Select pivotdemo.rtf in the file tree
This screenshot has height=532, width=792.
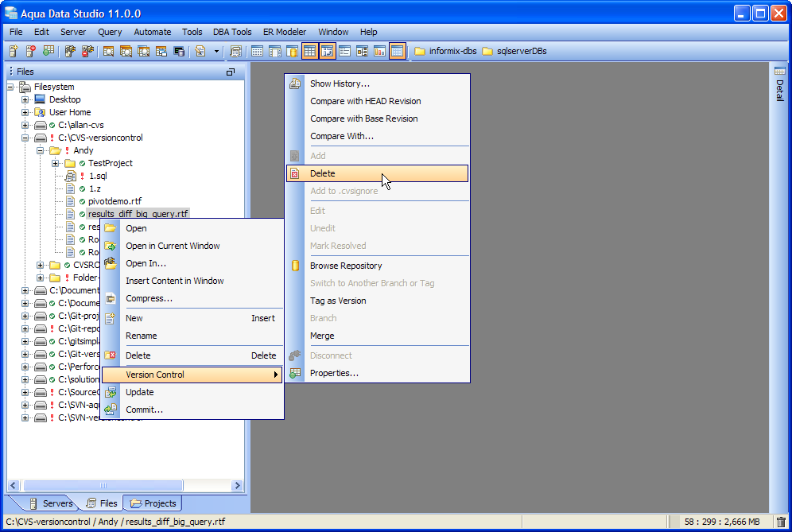tap(115, 201)
